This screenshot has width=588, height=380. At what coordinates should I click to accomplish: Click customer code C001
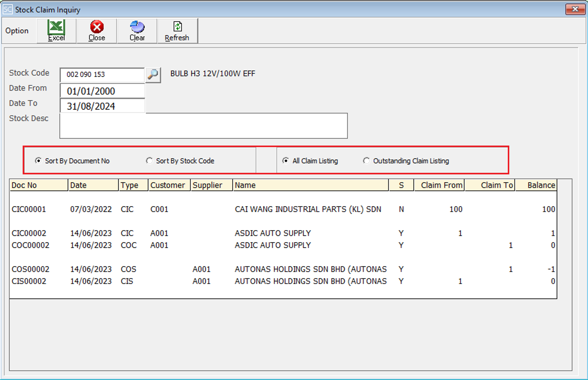tap(159, 209)
